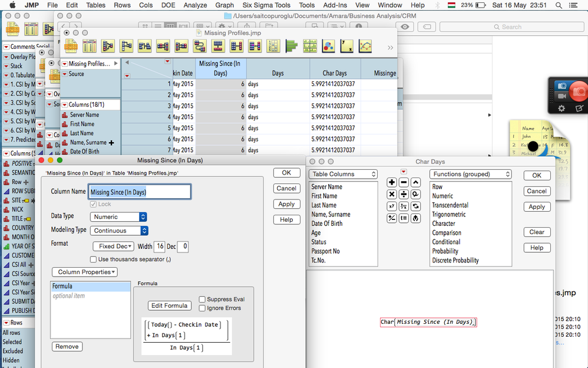Click the Fit Y by X toolbar icon

346,46
